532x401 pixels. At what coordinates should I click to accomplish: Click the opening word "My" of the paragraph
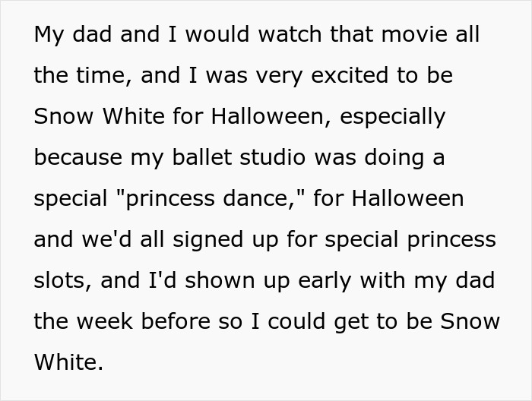[x=50, y=36]
